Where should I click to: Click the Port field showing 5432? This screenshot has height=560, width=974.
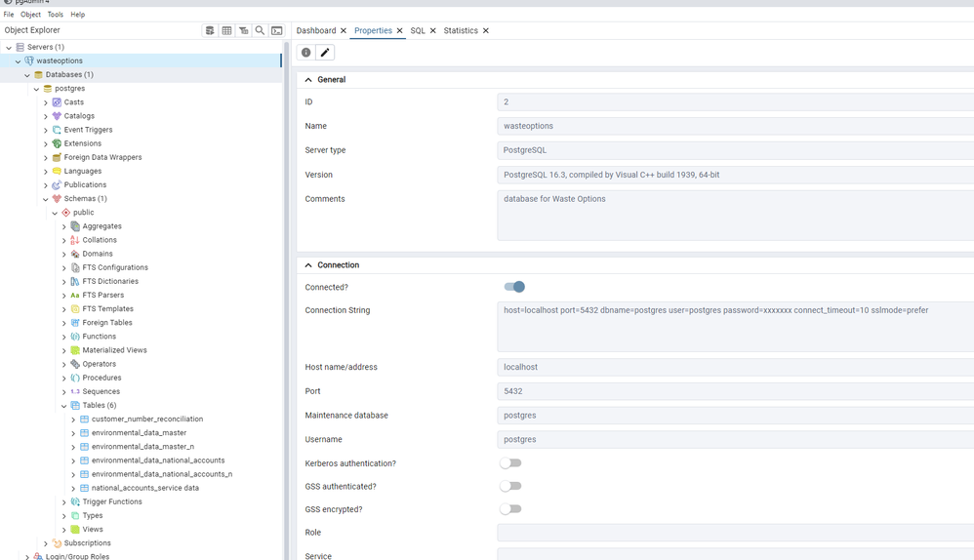point(736,391)
